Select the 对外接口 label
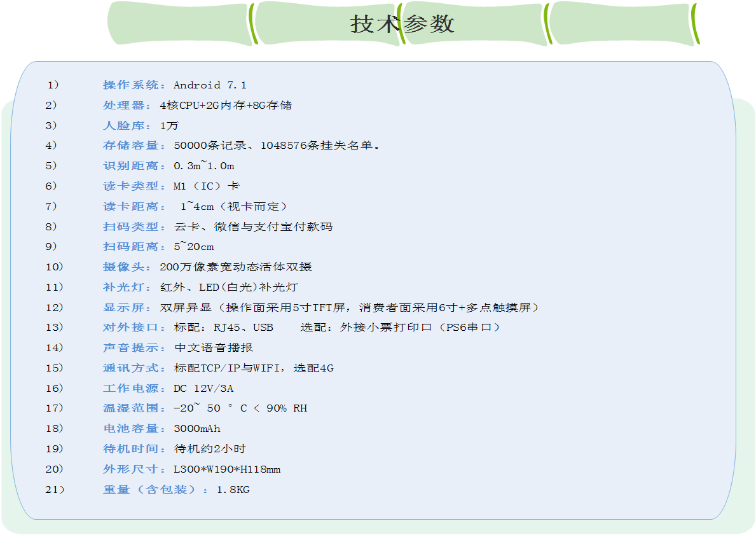 click(x=130, y=327)
